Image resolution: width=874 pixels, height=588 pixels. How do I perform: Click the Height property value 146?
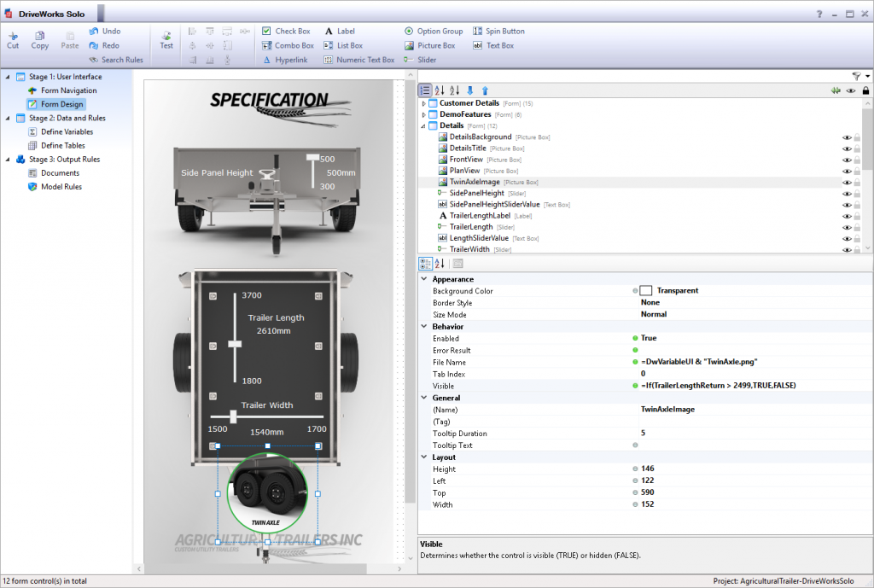pos(648,469)
